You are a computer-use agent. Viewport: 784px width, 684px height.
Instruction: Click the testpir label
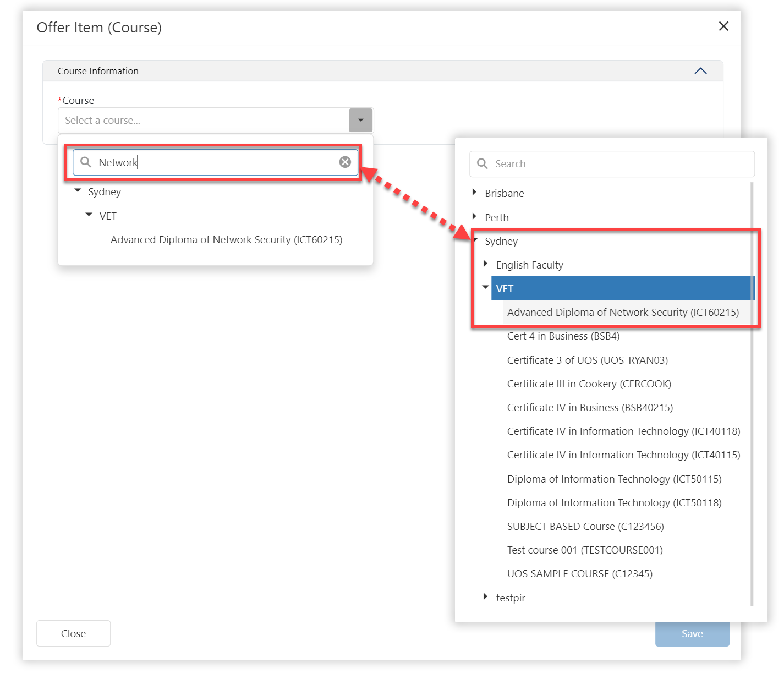511,598
